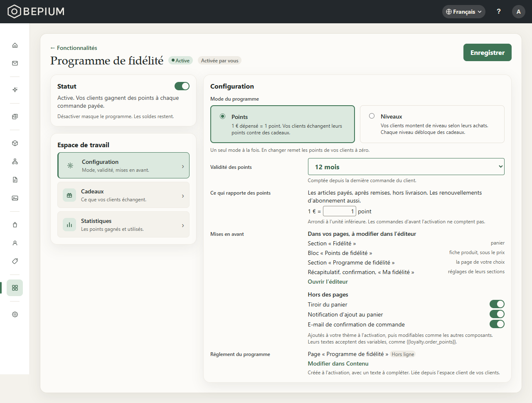This screenshot has height=403, width=532.
Task: Open the price tag icon in sidebar
Action: pyautogui.click(x=15, y=261)
